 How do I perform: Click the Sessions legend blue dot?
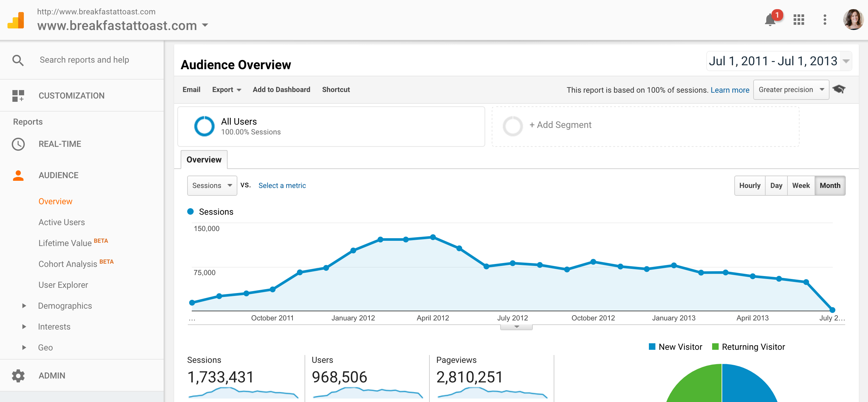tap(190, 211)
